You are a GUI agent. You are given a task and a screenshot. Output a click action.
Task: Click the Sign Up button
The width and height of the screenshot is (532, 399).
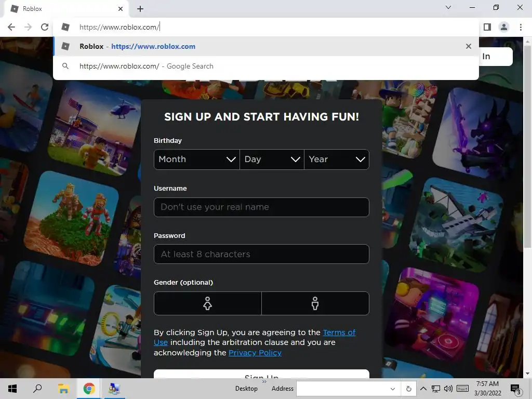261,374
